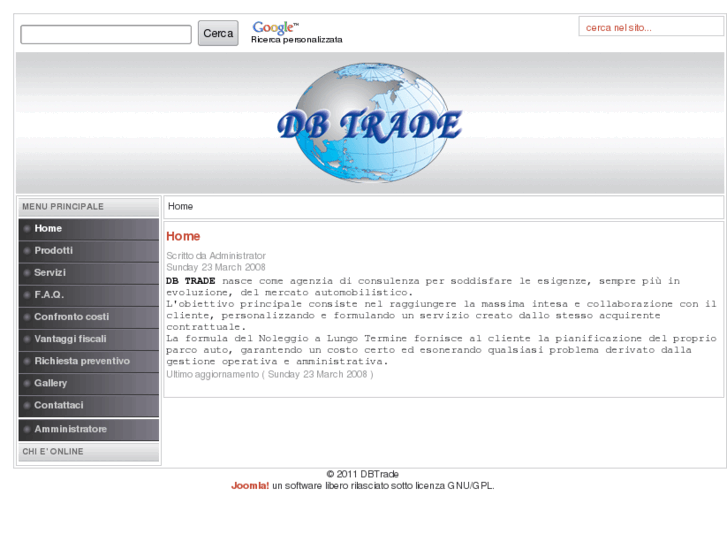This screenshot has width=727, height=545.
Task: Click the bullet icon beside Gallery
Action: click(27, 384)
